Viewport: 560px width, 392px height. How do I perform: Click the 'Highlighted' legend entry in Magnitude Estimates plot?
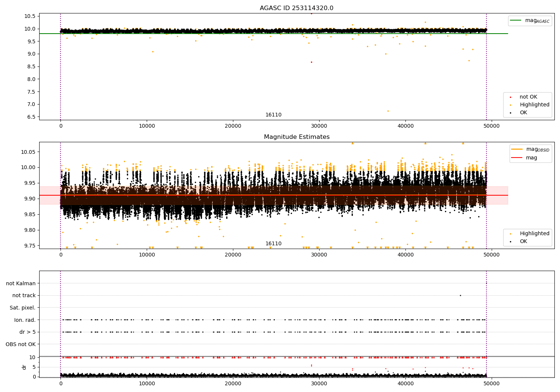click(534, 234)
